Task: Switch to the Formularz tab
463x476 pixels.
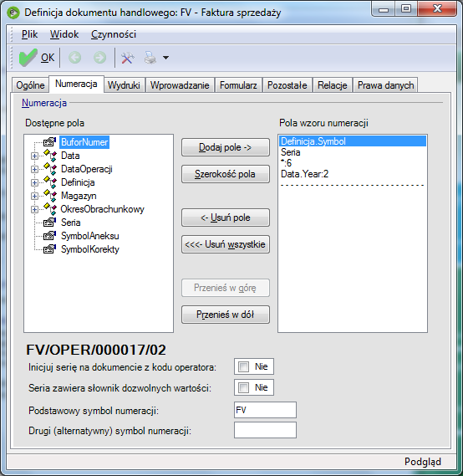Action: (238, 85)
